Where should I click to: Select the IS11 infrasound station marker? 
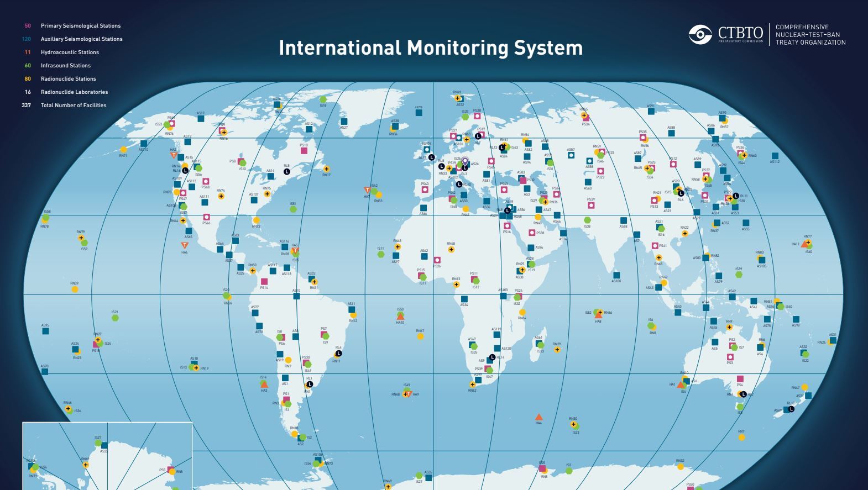380,254
